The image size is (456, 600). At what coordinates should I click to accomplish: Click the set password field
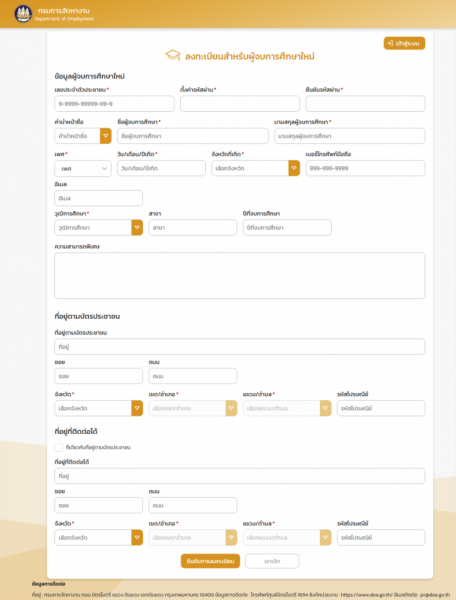(240, 104)
